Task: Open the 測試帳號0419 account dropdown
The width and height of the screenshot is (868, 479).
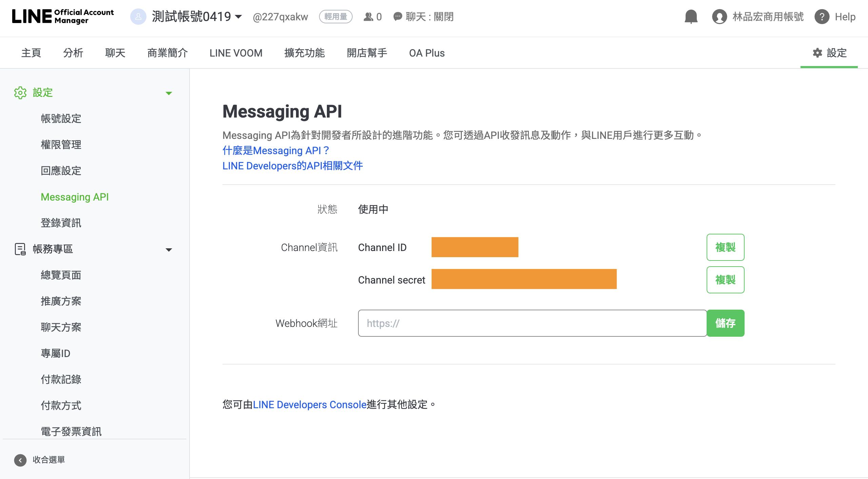Action: (x=197, y=17)
